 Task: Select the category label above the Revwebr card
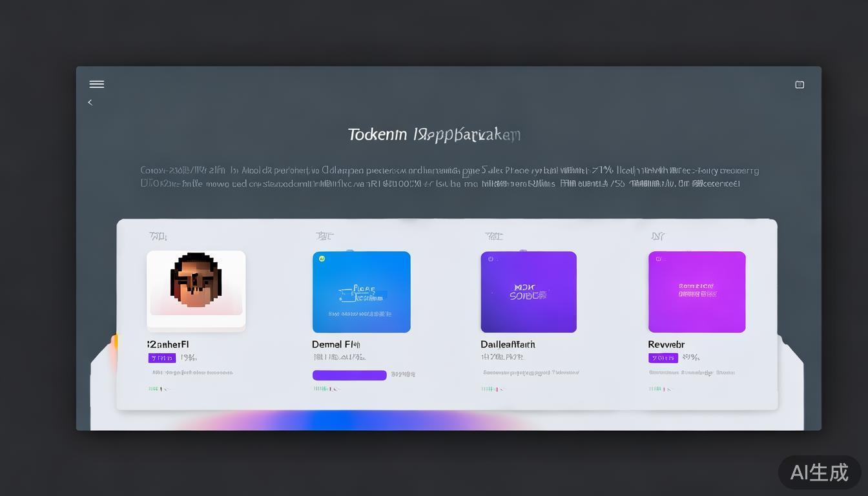tap(658, 236)
